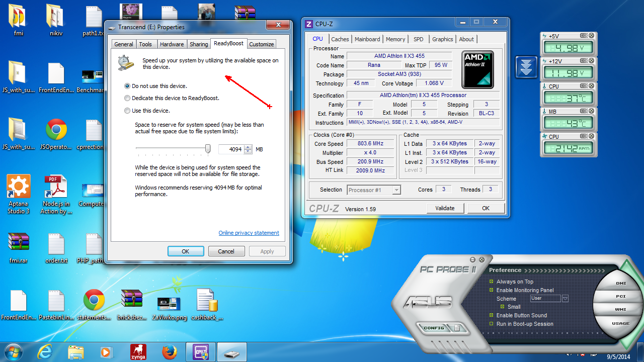Click Validate button in CPU-Z

point(445,208)
